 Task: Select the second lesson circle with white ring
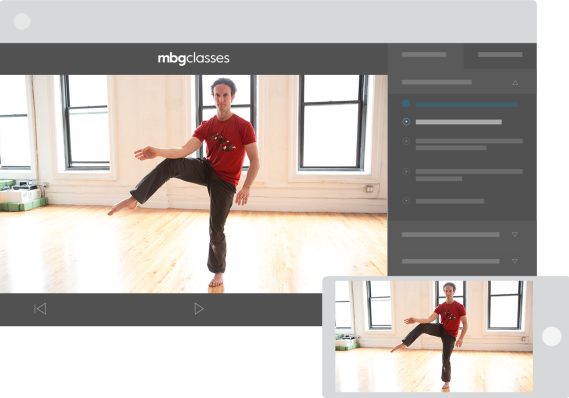(406, 122)
